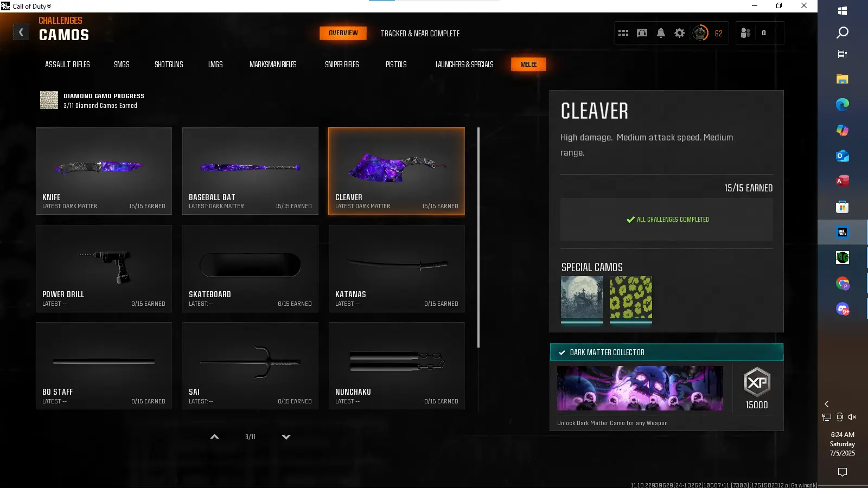Open Microsoft Access from the taskbar
The height and width of the screenshot is (488, 868).
(843, 181)
